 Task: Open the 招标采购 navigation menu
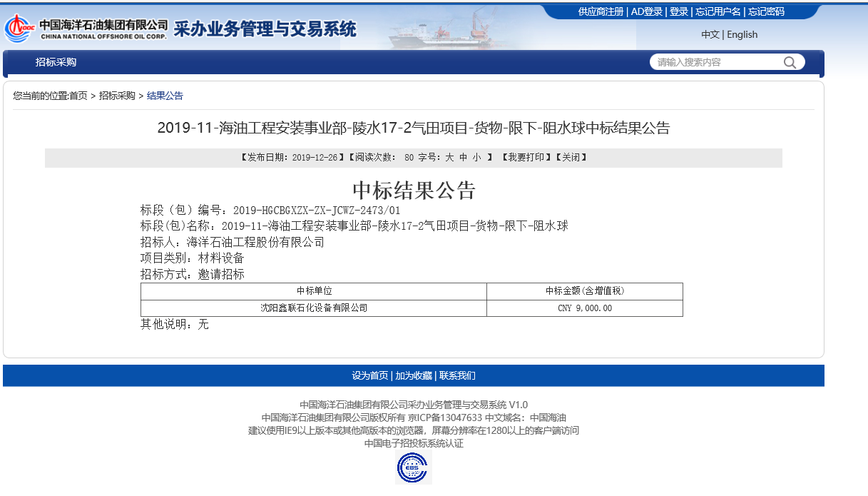(56, 62)
